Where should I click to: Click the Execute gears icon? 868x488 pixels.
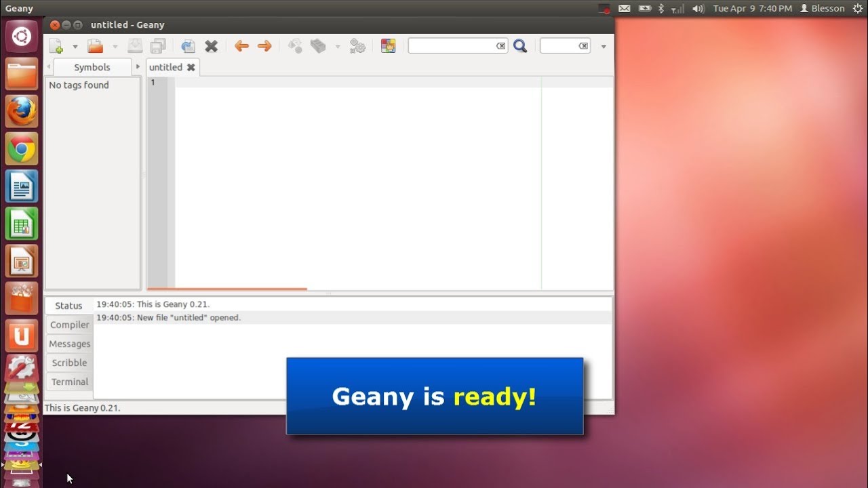[357, 46]
